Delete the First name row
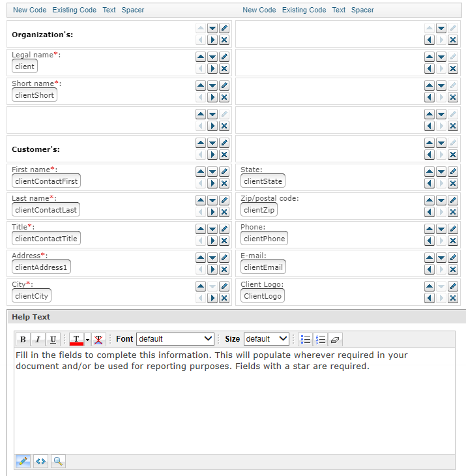 pos(224,183)
